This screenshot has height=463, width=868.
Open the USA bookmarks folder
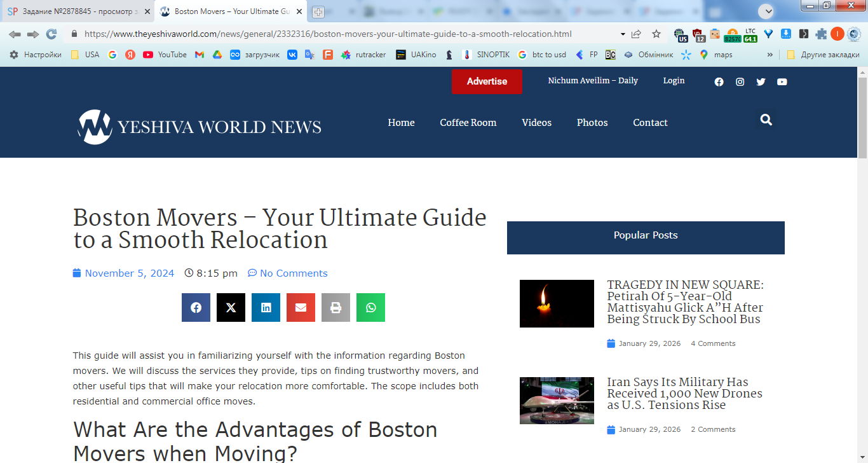tap(85, 55)
